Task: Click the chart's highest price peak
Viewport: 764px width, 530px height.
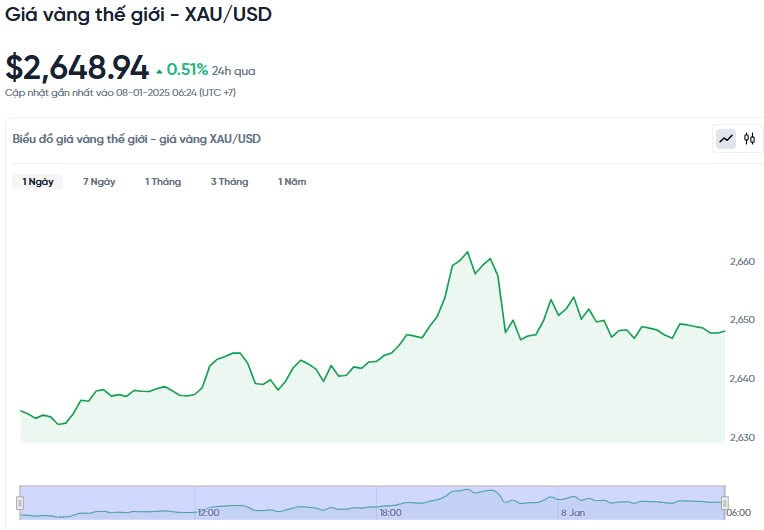Action: coord(467,252)
